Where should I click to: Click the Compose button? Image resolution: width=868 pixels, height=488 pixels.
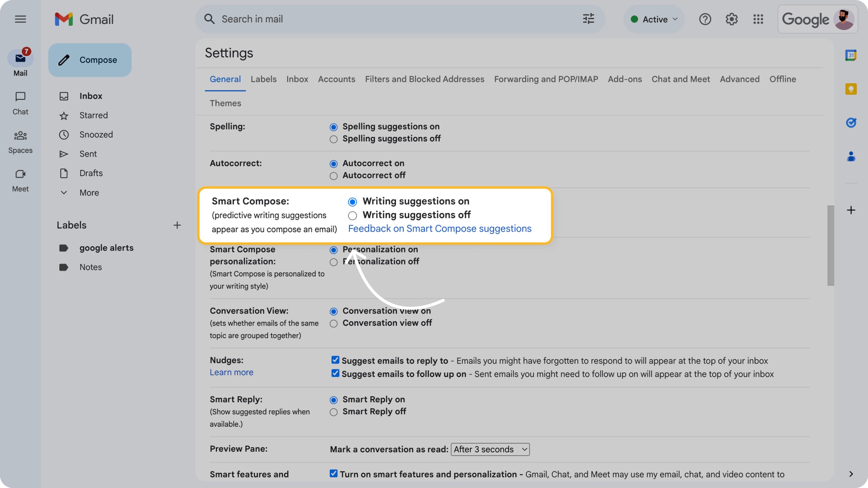pyautogui.click(x=90, y=60)
